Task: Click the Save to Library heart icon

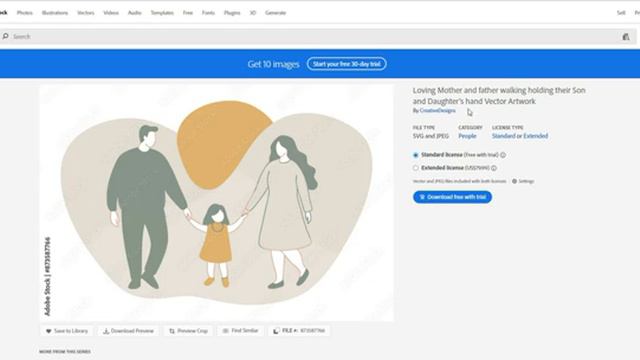Action: pos(49,331)
